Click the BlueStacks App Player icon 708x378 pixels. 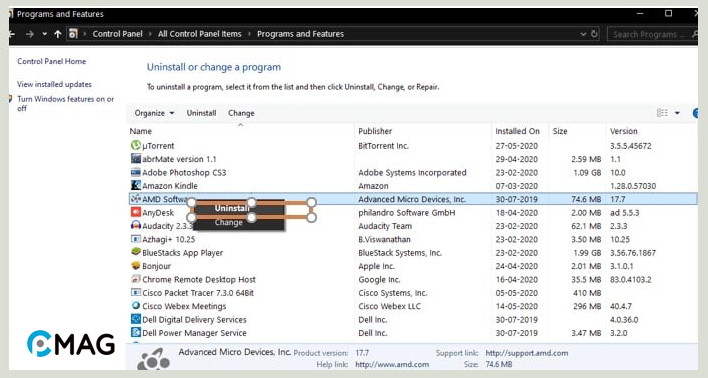[135, 252]
